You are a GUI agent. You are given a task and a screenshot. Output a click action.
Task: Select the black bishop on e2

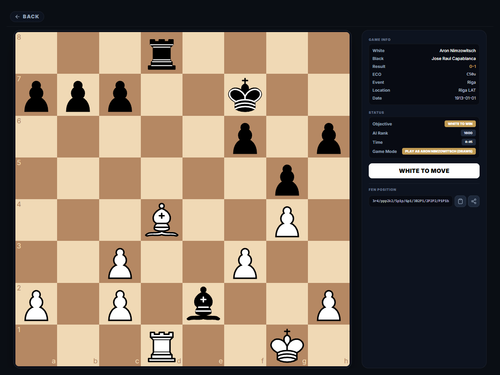(x=203, y=304)
